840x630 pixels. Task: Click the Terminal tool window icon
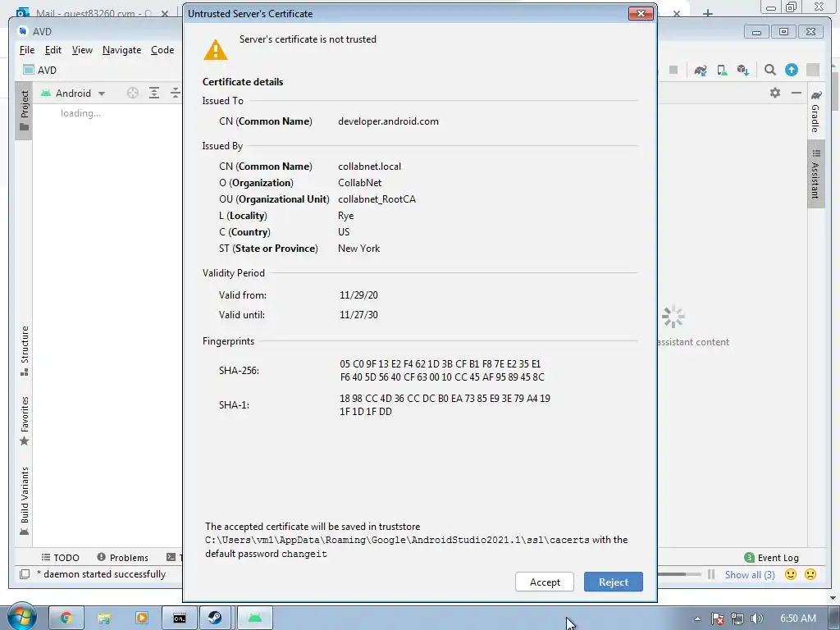coord(171,558)
